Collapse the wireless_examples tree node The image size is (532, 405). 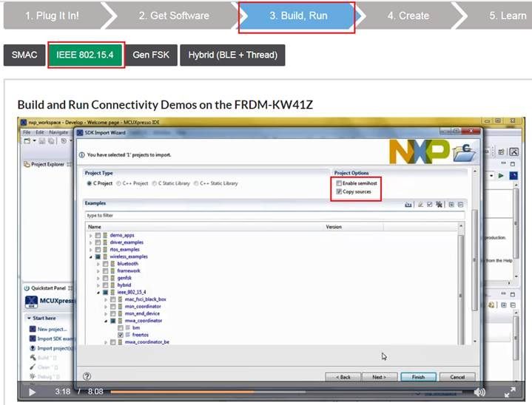pyautogui.click(x=90, y=256)
